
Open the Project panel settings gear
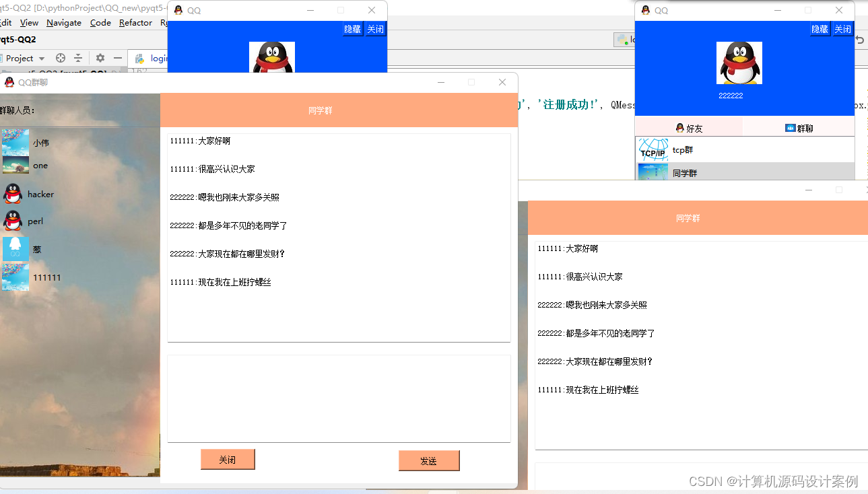100,58
